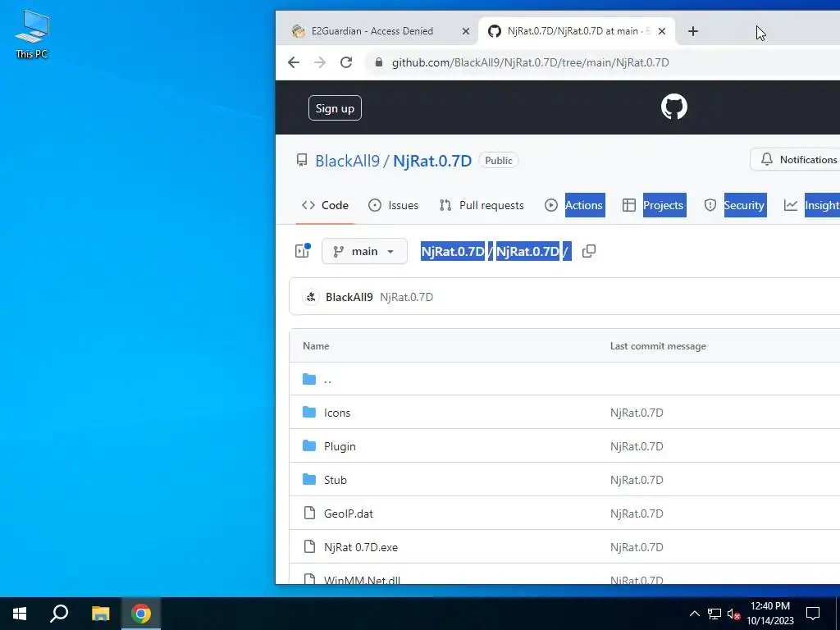840x630 pixels.
Task: Open the main branch dropdown
Action: point(364,251)
